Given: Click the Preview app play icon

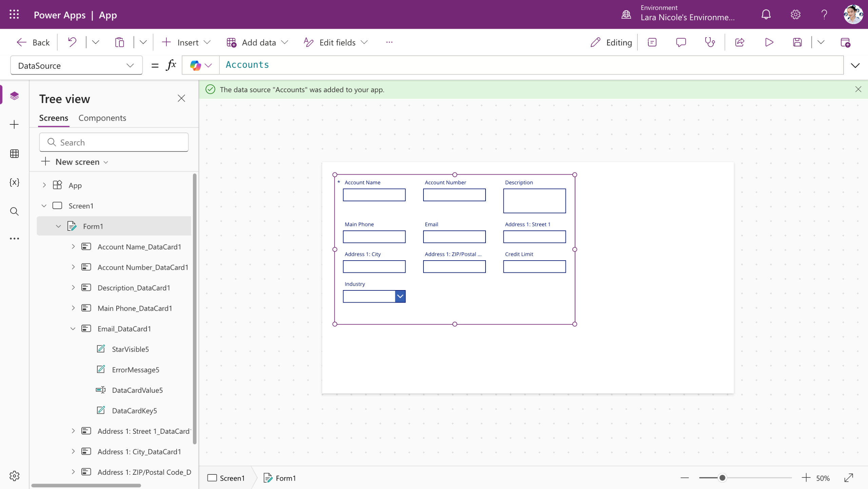Looking at the screenshot, I should (769, 42).
